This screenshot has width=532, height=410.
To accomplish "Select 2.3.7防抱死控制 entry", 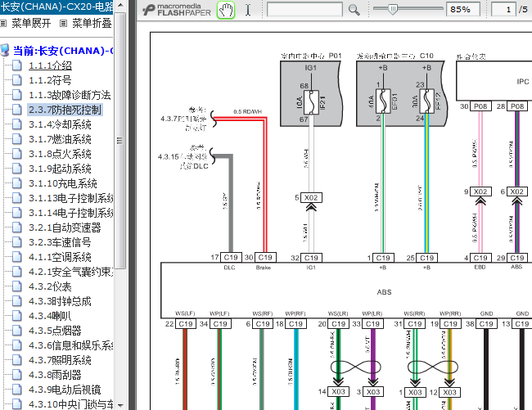I will [x=65, y=110].
